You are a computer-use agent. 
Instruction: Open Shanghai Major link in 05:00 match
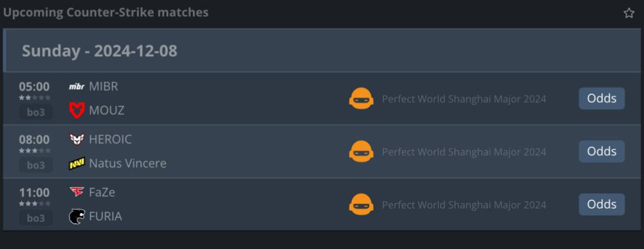pyautogui.click(x=464, y=99)
